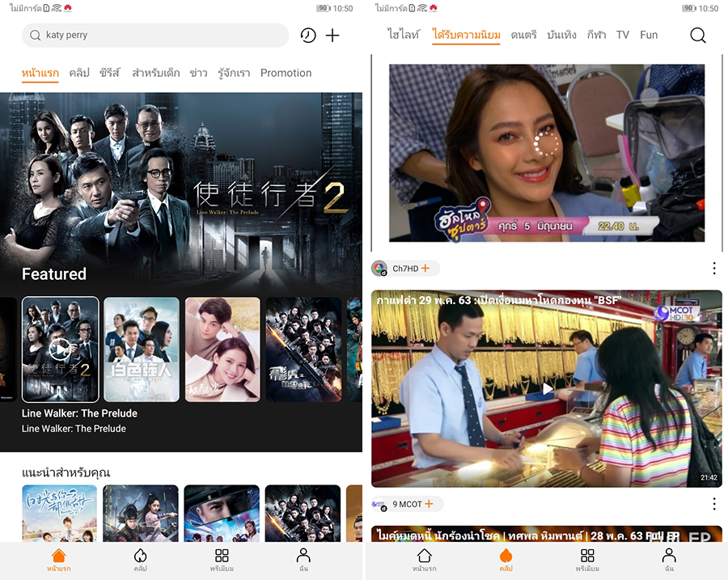The image size is (728, 580).
Task: Tap the plus icon beside history
Action: click(x=332, y=36)
